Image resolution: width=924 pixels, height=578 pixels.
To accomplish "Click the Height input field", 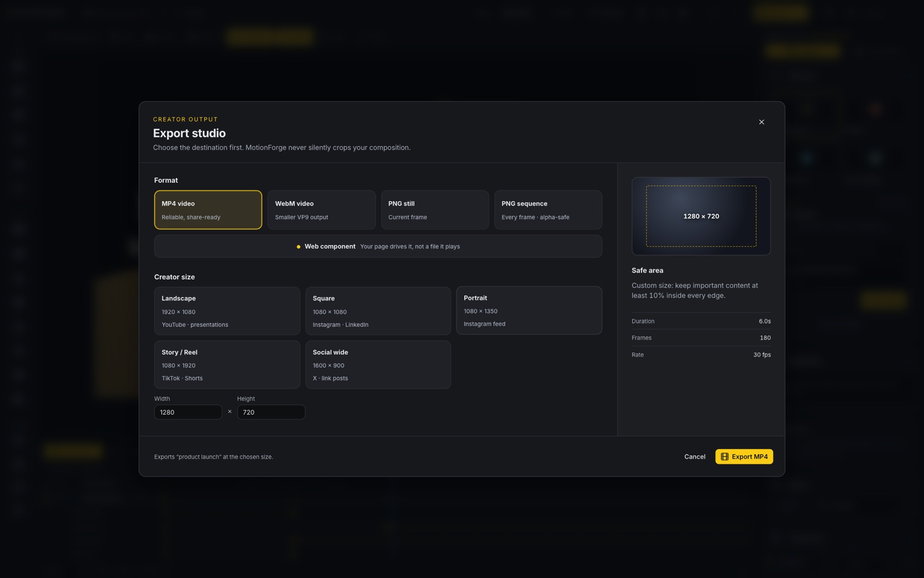I will pos(271,412).
